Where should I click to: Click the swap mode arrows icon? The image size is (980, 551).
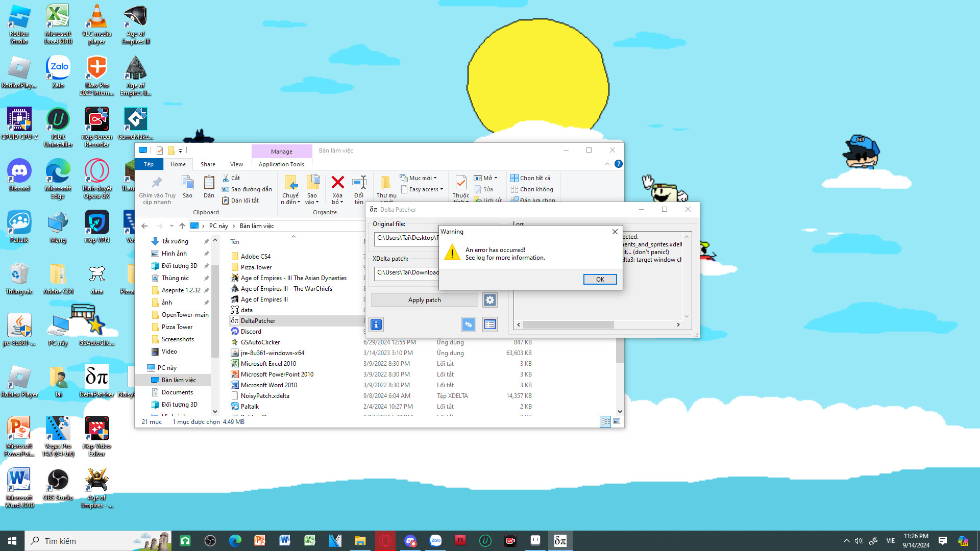tap(468, 324)
